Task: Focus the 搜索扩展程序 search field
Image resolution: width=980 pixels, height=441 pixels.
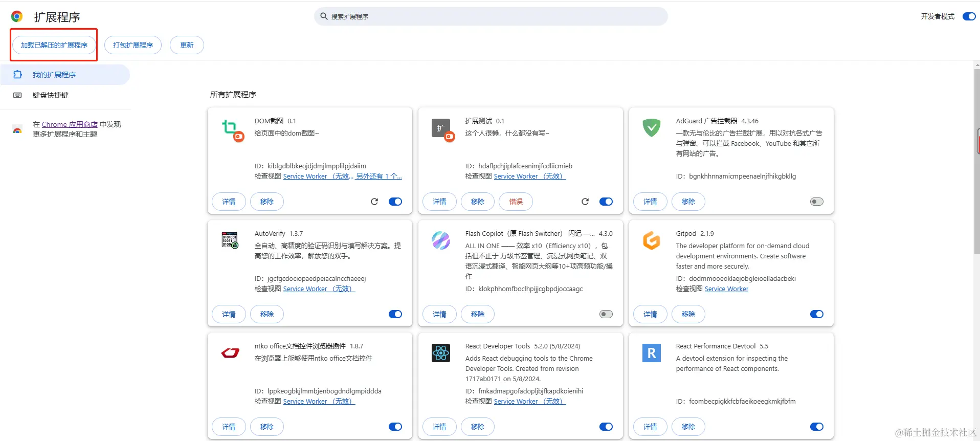Action: coord(491,16)
